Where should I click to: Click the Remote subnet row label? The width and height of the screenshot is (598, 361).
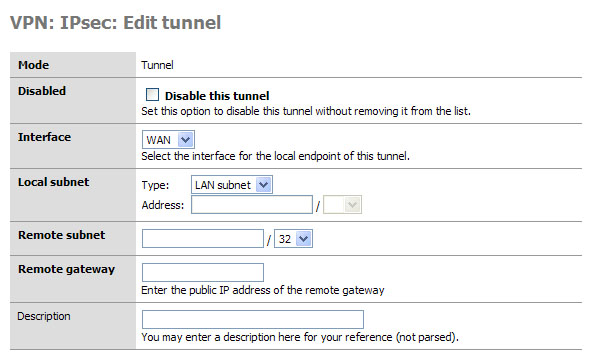point(61,235)
